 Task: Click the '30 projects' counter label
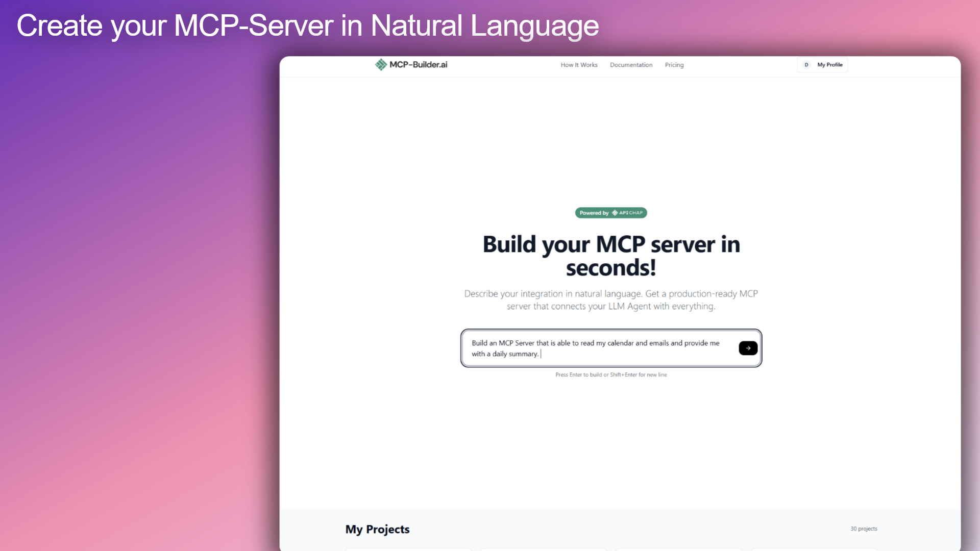(864, 529)
